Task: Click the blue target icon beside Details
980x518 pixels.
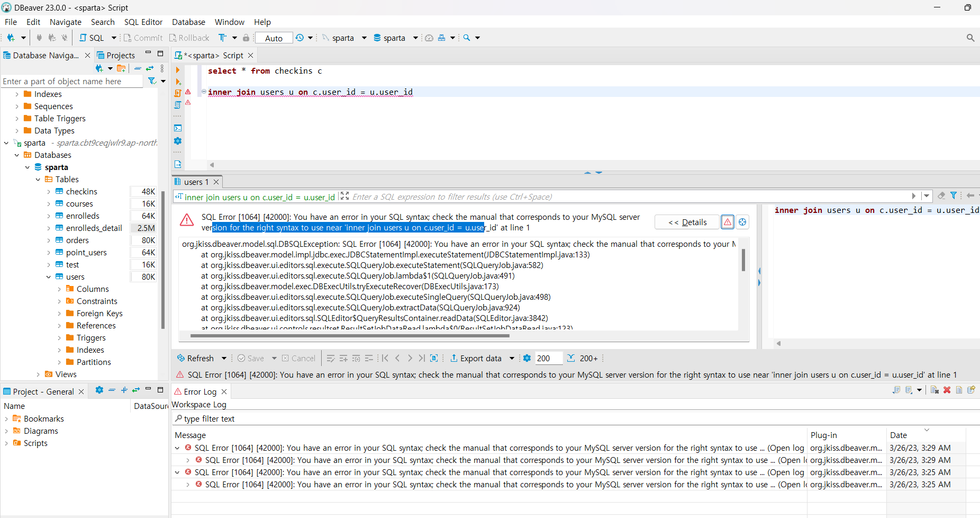Action: tap(742, 222)
